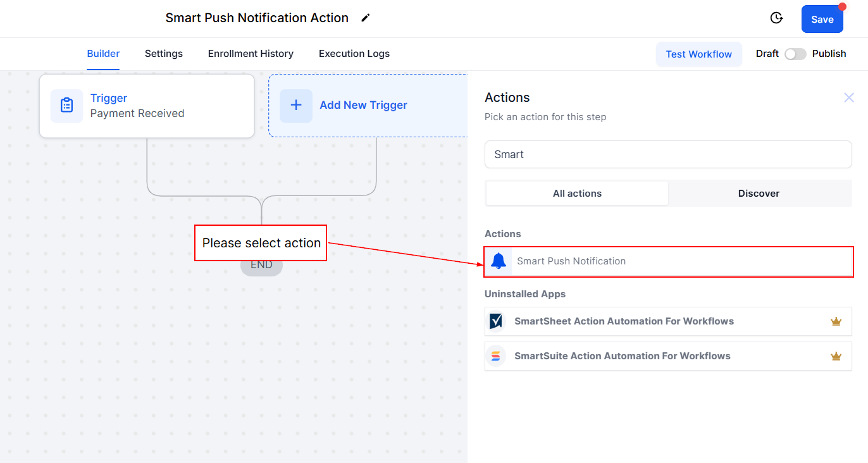Open version history clock icon

click(776, 18)
